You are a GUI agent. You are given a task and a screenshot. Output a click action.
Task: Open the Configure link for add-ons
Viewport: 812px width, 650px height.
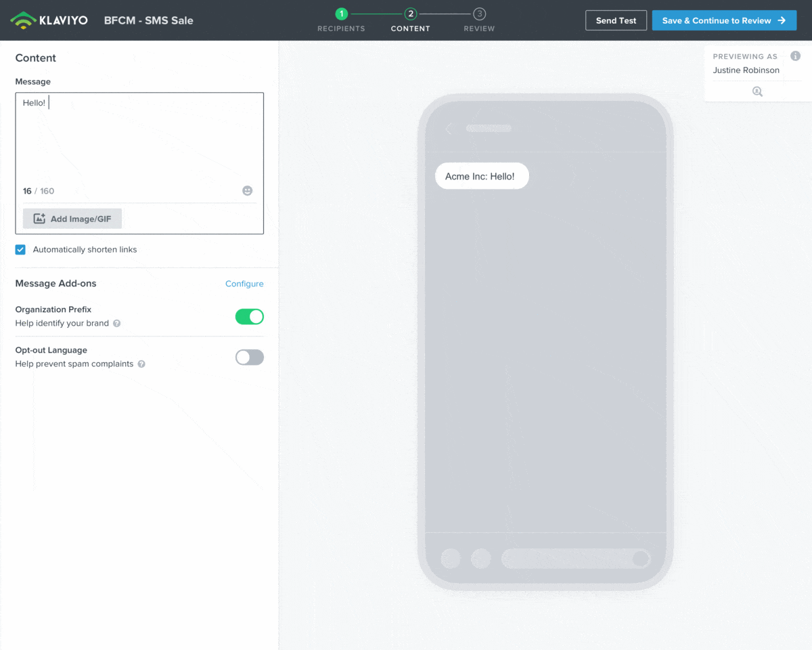[x=244, y=284]
